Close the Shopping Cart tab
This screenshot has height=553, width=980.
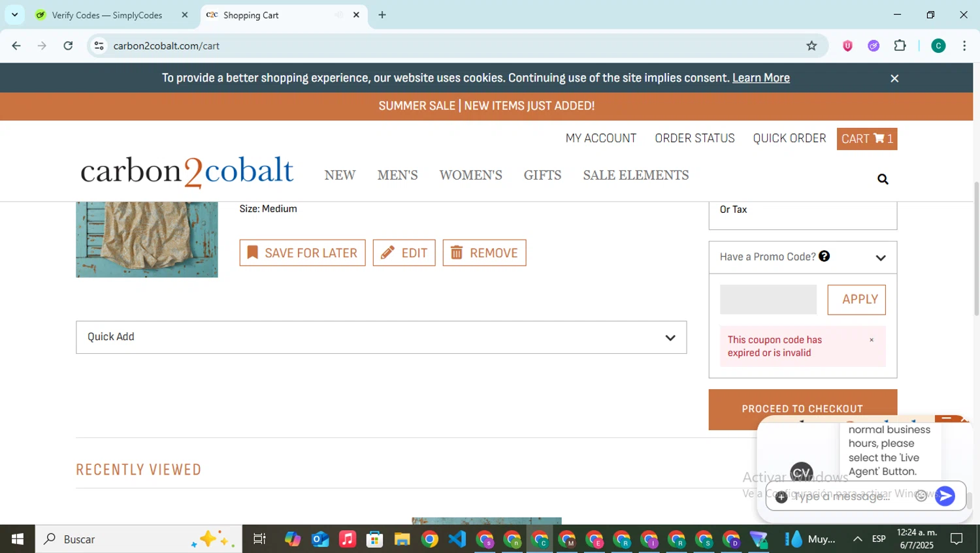[x=356, y=15]
